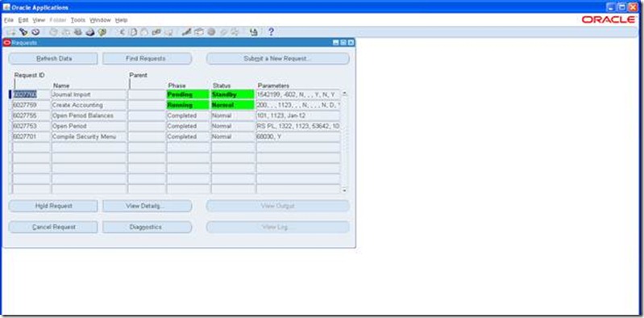Click the Hold Request button

click(53, 206)
